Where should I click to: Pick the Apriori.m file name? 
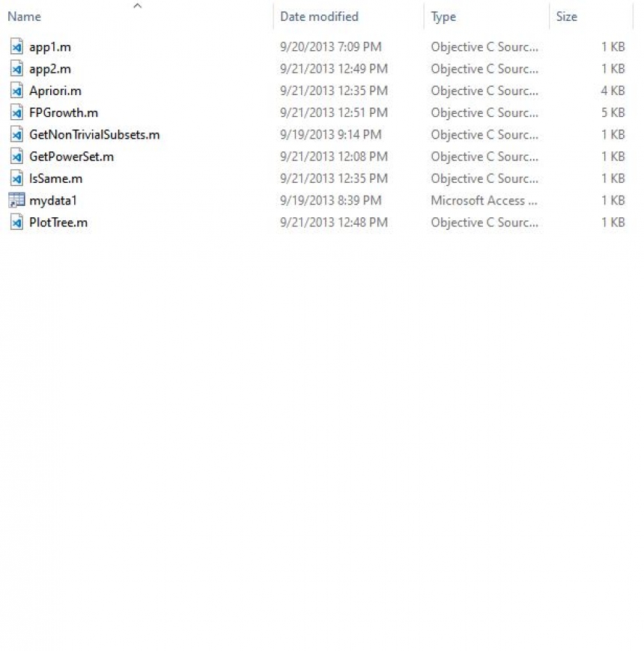(55, 91)
